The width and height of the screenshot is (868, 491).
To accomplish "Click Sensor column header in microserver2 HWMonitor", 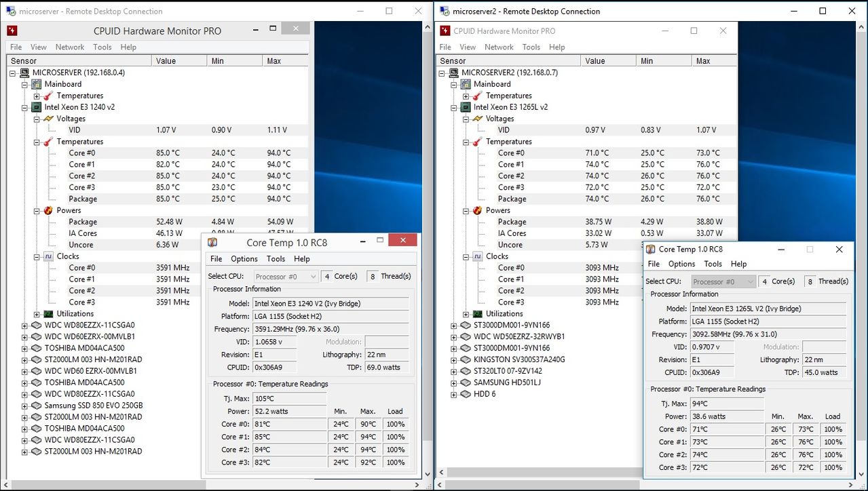I will (x=508, y=61).
